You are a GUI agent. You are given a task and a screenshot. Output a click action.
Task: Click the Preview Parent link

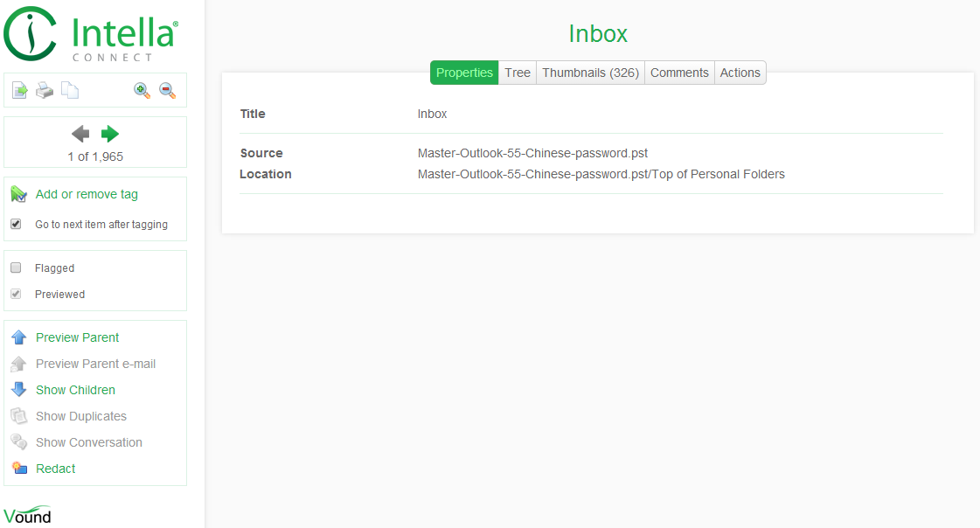77,337
